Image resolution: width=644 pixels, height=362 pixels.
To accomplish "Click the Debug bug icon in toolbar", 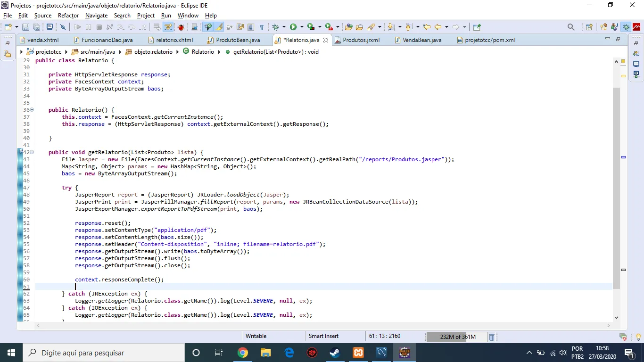I will point(276,27).
